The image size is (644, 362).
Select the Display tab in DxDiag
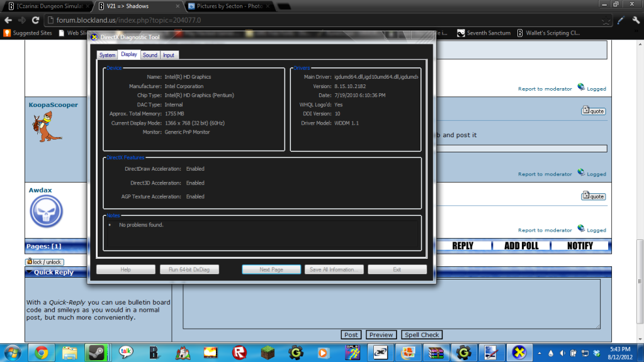pyautogui.click(x=129, y=54)
